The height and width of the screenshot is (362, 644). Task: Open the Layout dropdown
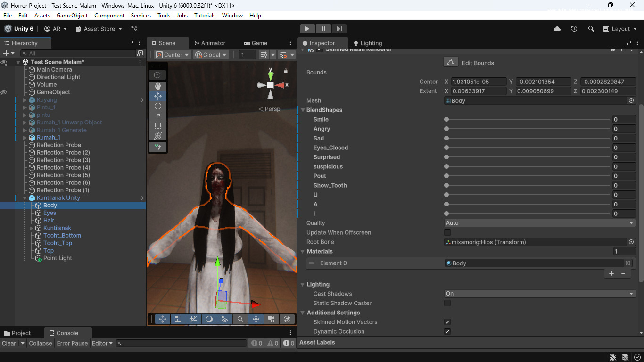click(x=619, y=29)
